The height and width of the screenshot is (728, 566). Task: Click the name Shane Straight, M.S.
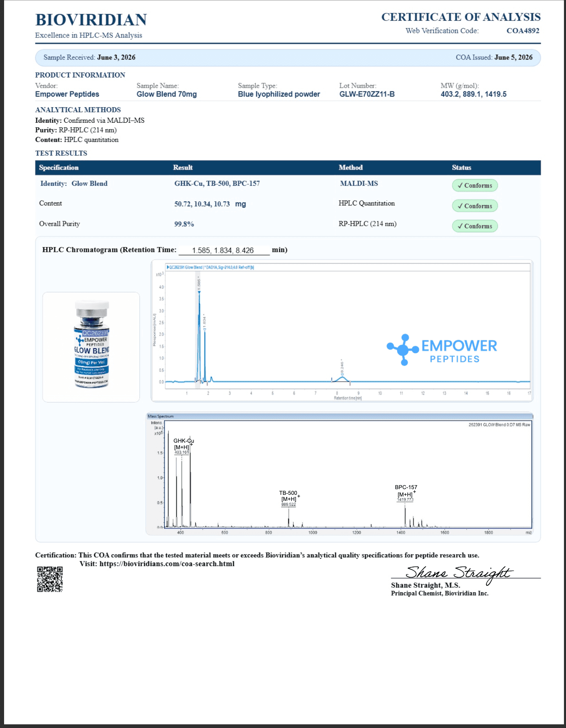click(x=426, y=585)
